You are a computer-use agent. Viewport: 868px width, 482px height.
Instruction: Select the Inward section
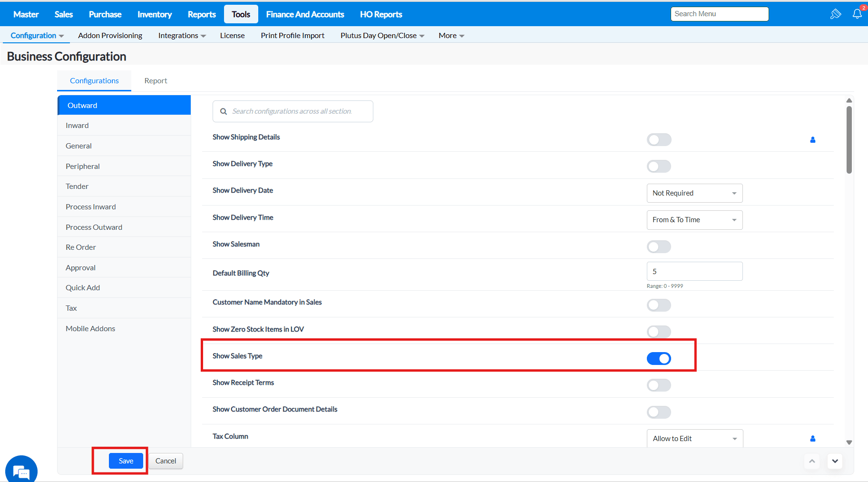click(x=124, y=126)
